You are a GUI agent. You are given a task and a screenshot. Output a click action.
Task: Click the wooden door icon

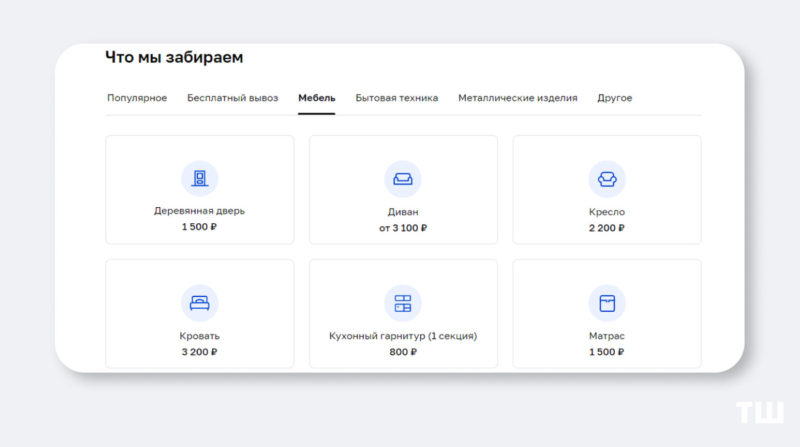click(x=199, y=179)
